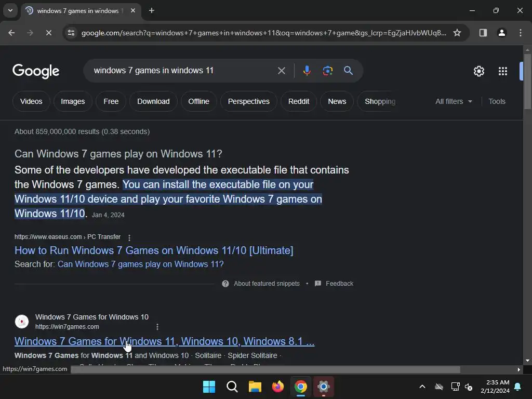Image resolution: width=532 pixels, height=399 pixels.
Task: Click the win7games.com site favicon
Action: tap(22, 322)
